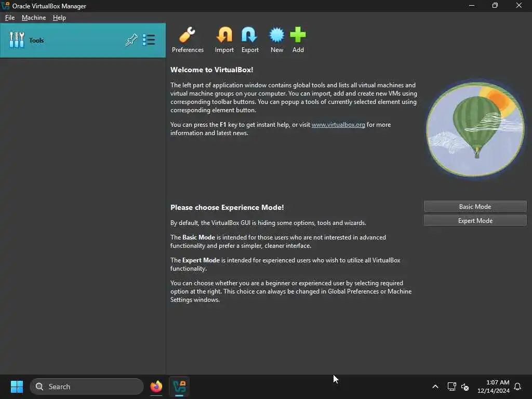Visit the www.virtualbox.org link
Screen dimensions: 532x399
(338, 125)
